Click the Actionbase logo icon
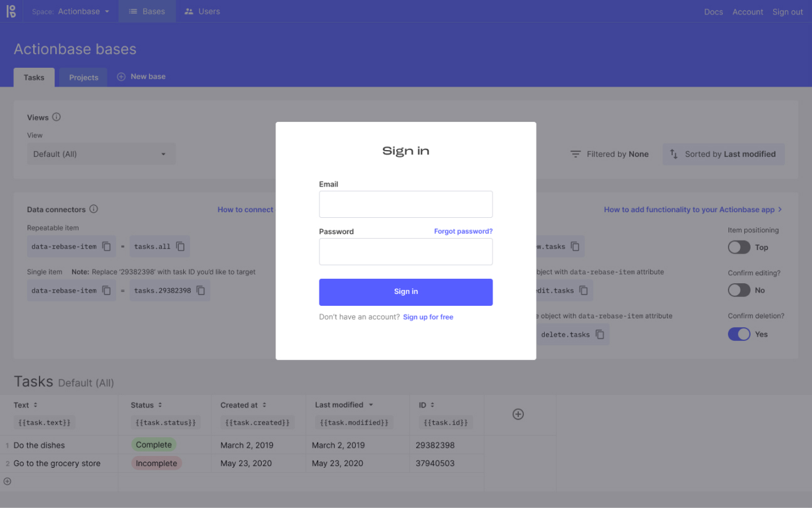The image size is (812, 508). tap(11, 11)
